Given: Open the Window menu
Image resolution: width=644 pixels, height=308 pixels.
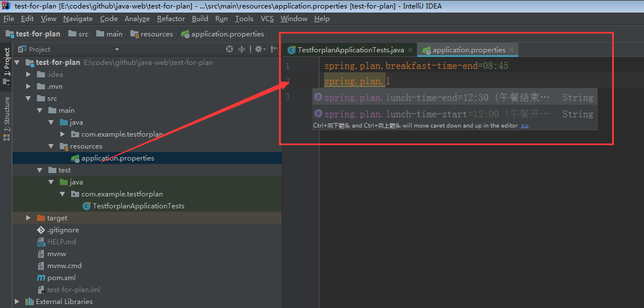Looking at the screenshot, I should click(294, 18).
